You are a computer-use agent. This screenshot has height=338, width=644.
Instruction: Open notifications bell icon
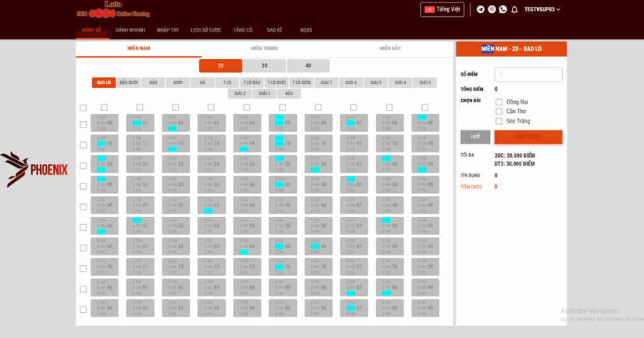coord(514,9)
